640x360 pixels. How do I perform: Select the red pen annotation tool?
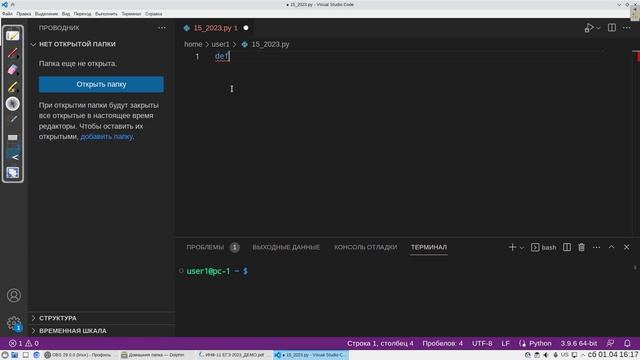[13, 53]
